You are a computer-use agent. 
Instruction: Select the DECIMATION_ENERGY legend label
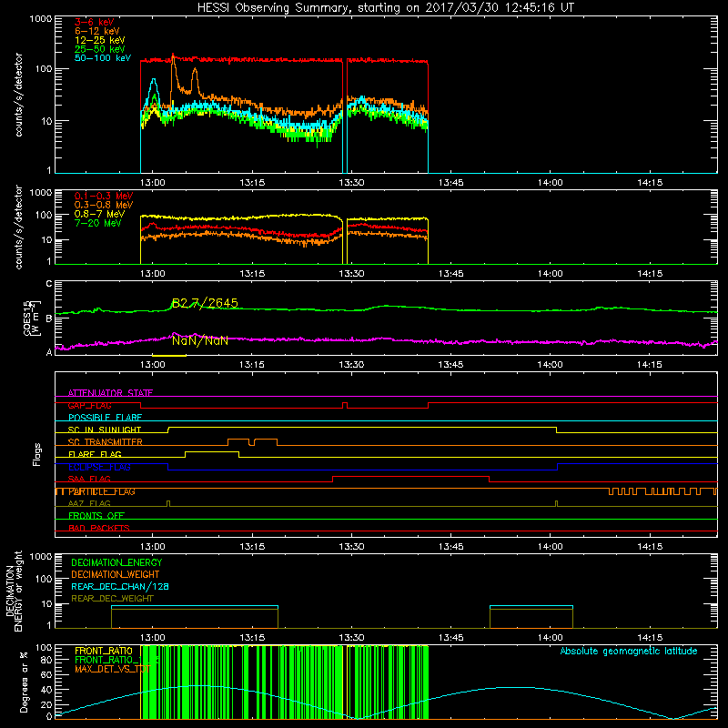[116, 562]
